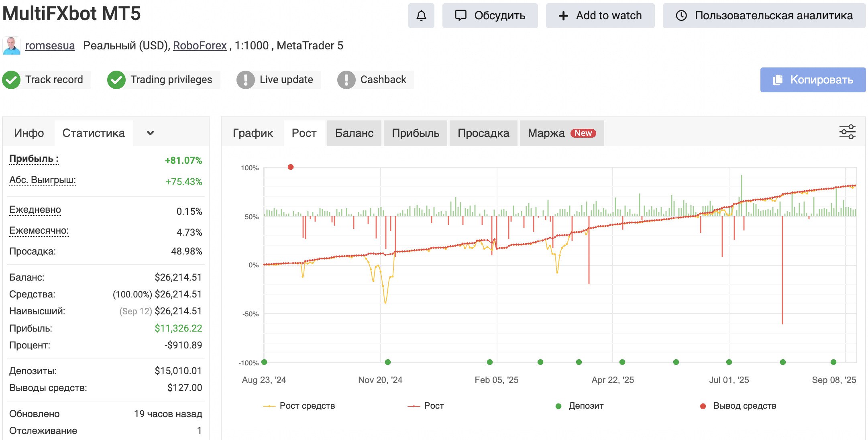Click Add to watch button
The width and height of the screenshot is (868, 440).
[600, 16]
